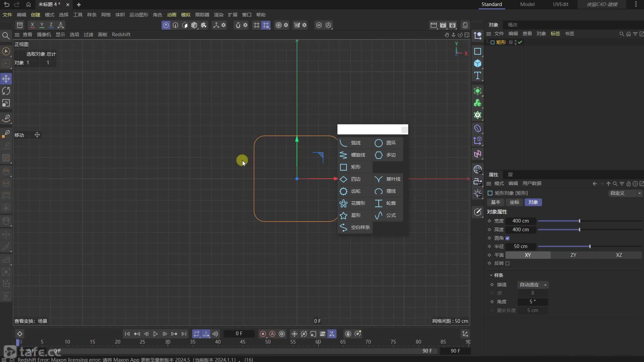Adjust the 高度 slider handle

(x=579, y=230)
